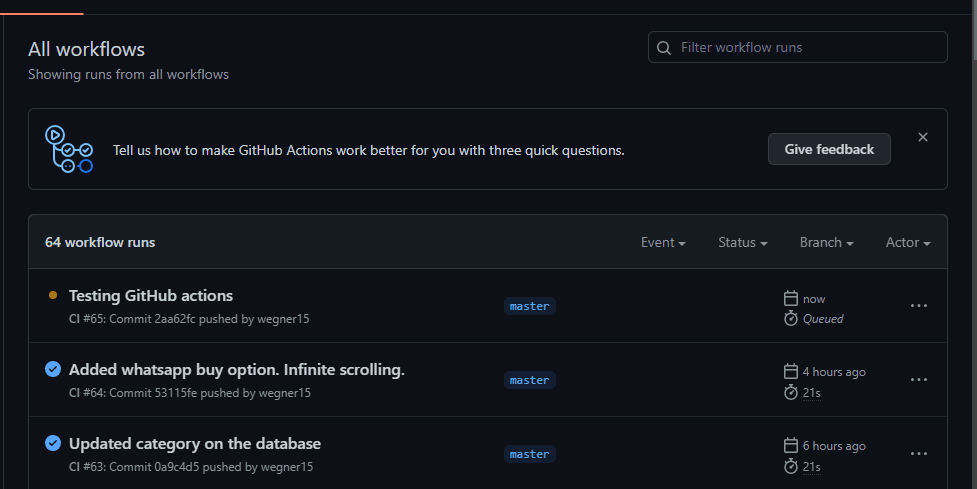Open the Give feedback survey
The image size is (977, 489).
coord(829,149)
